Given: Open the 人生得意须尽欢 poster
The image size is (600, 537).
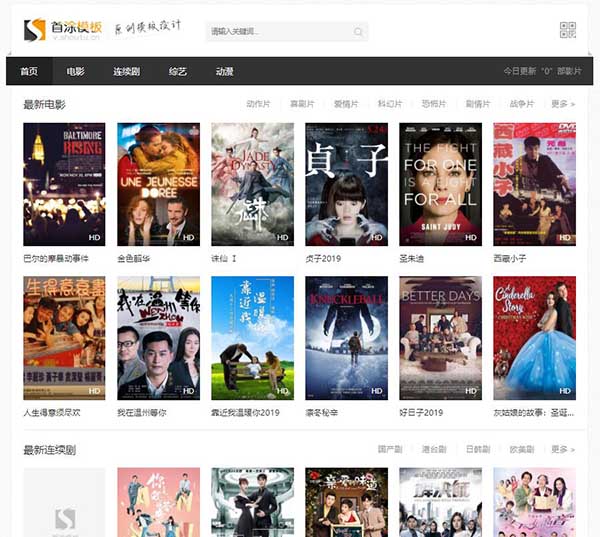Looking at the screenshot, I should 64,338.
